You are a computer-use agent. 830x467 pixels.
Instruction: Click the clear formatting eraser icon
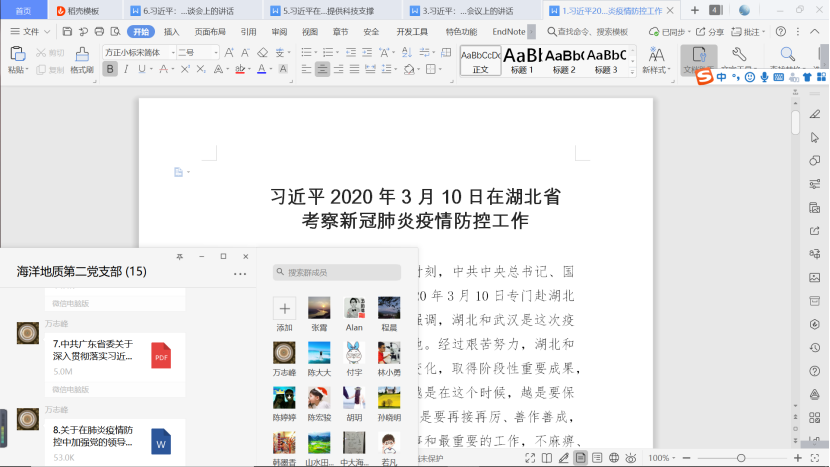262,52
